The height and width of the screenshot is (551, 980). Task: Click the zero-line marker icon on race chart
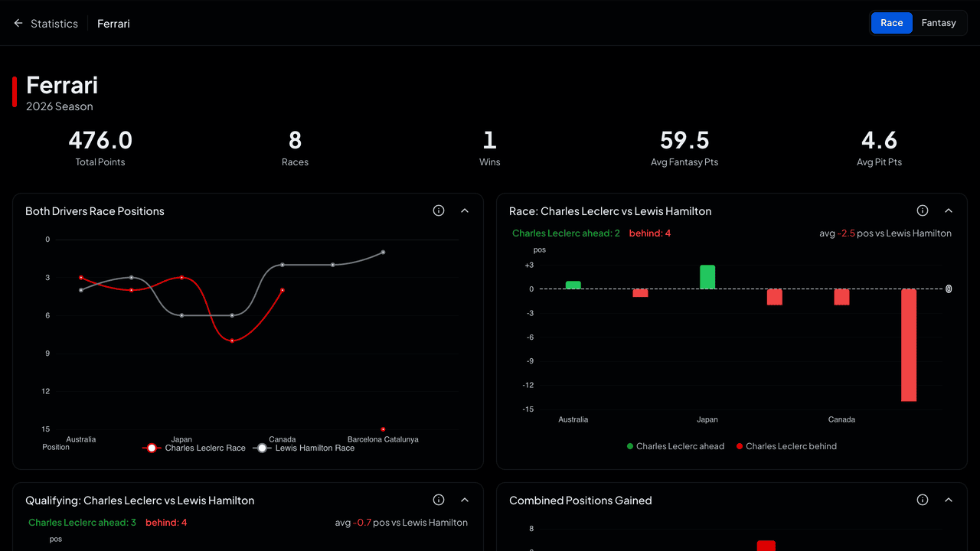click(949, 289)
